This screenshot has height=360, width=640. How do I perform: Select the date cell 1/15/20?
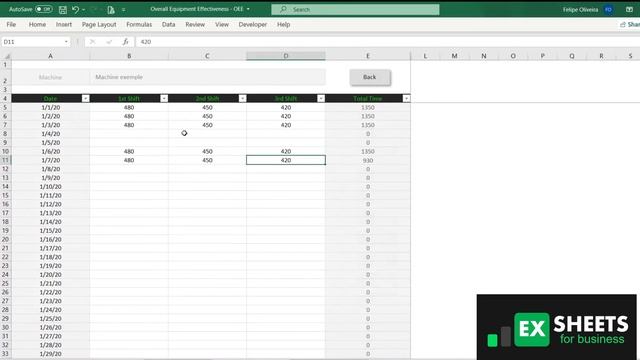[51, 231]
